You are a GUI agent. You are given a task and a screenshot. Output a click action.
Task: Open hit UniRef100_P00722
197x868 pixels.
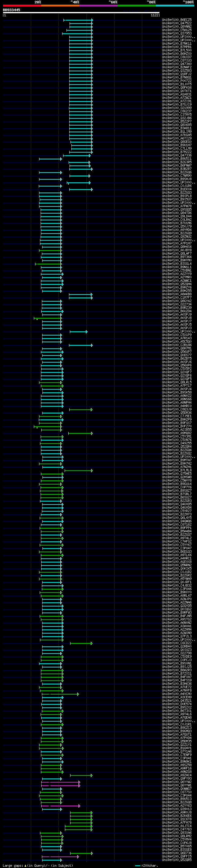pyautogui.click(x=177, y=81)
